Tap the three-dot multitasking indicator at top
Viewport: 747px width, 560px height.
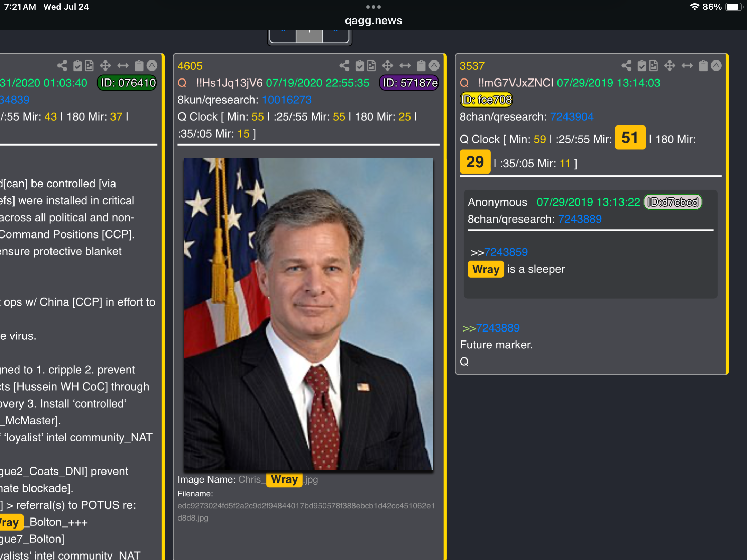373,7
